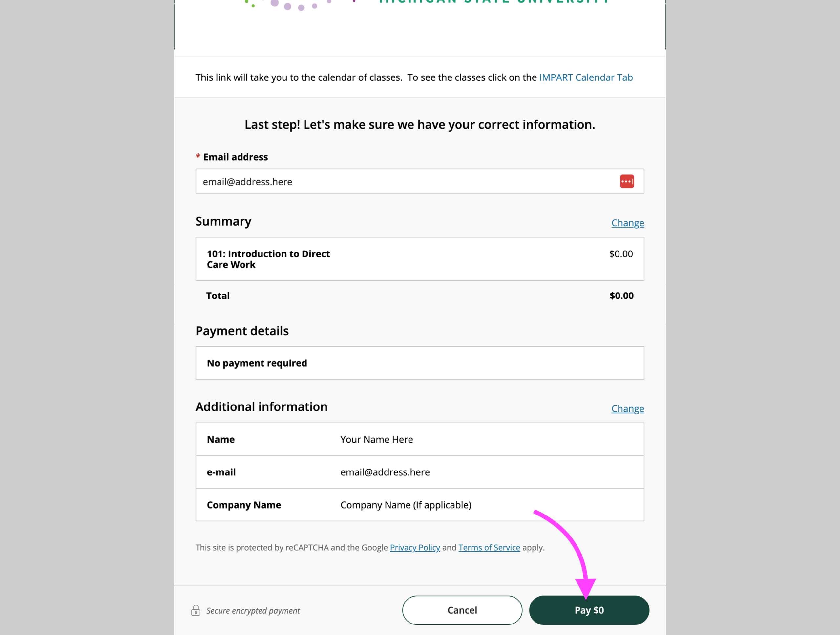Viewport: 840px width, 635px height.
Task: Click the Payment details heading
Action: tap(242, 331)
